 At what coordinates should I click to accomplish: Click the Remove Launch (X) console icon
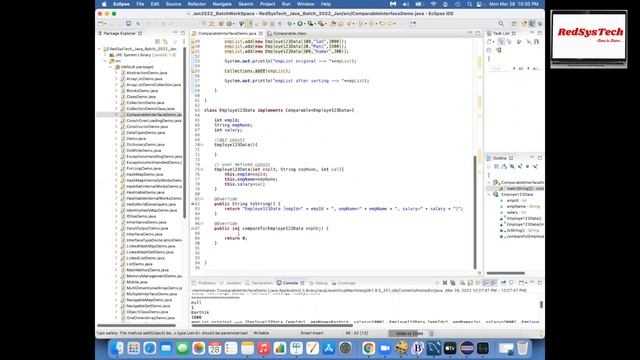(445, 283)
